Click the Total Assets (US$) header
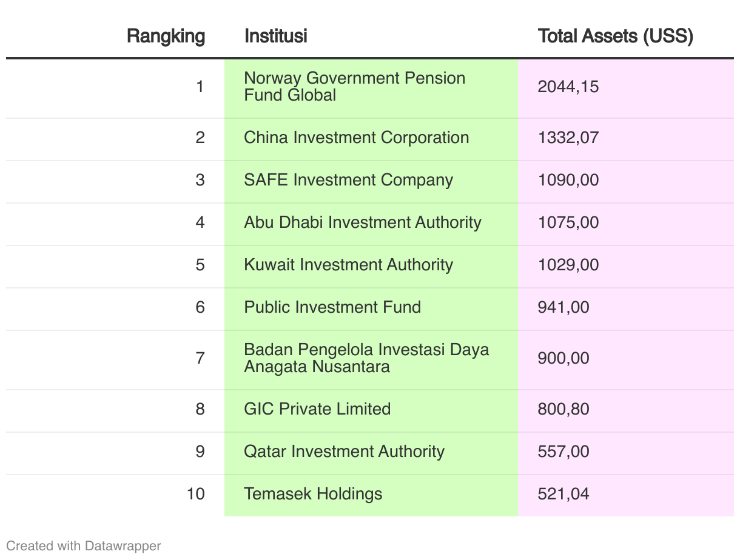The image size is (740, 560). coord(615,36)
